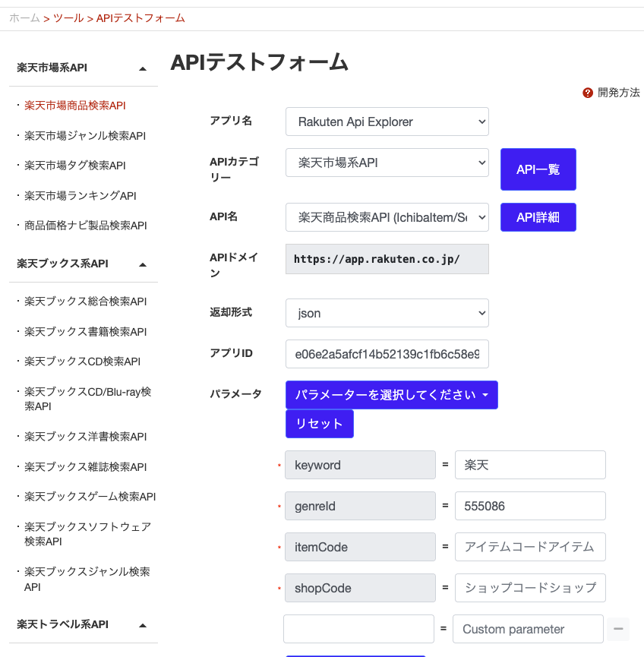Click the keyword parameter name field

point(360,465)
